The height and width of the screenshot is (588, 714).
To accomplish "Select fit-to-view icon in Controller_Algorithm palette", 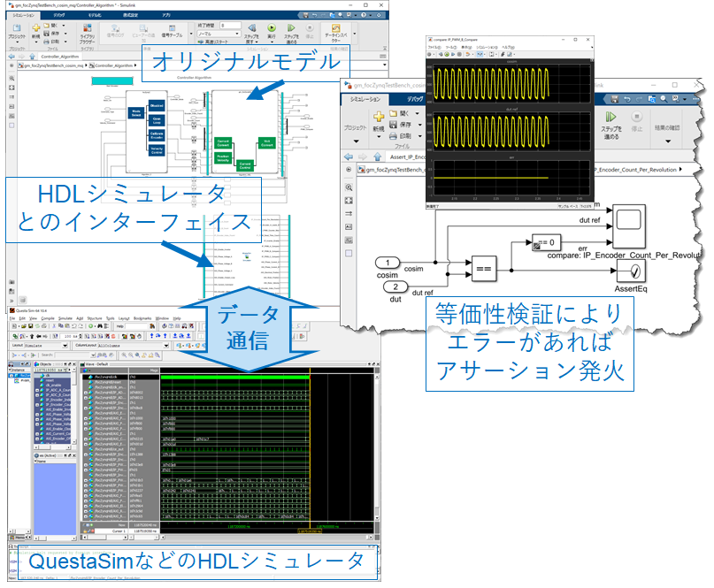I will [12, 88].
